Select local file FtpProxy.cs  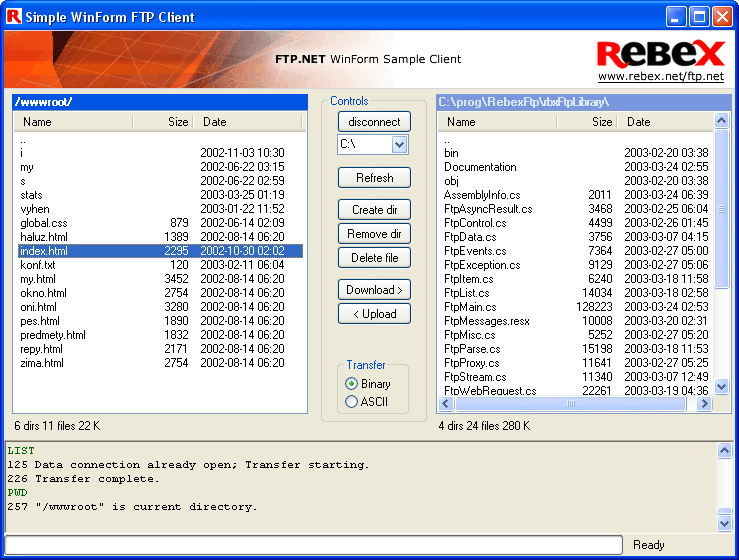(x=471, y=363)
